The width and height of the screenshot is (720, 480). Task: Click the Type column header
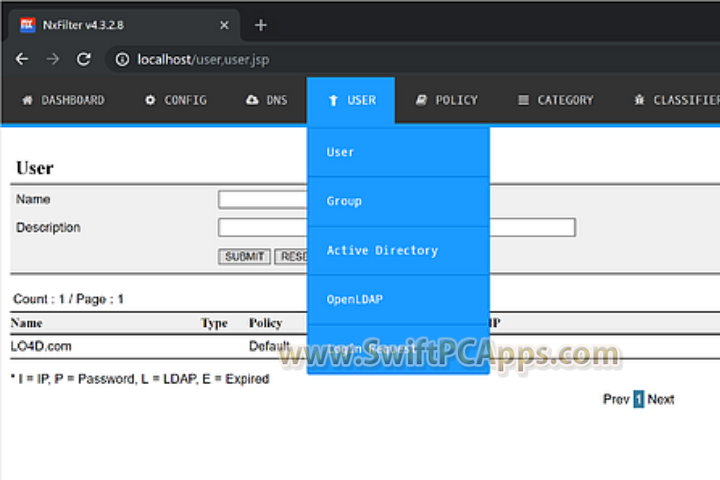(x=214, y=323)
